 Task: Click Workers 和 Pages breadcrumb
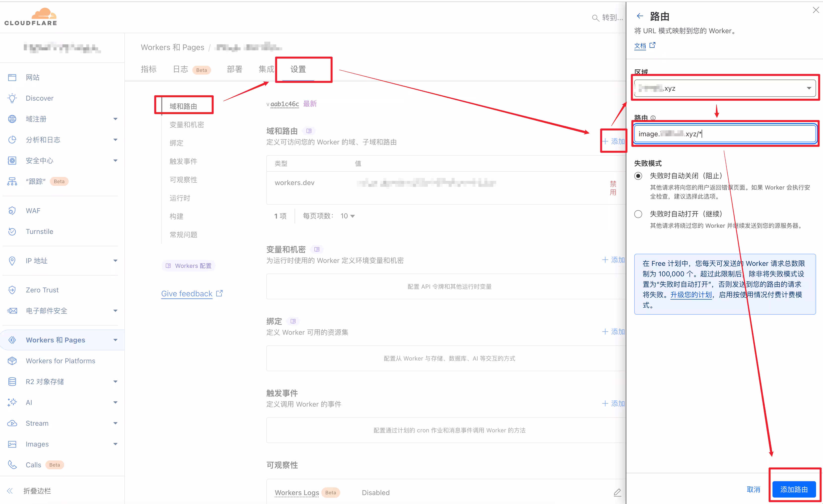[172, 47]
